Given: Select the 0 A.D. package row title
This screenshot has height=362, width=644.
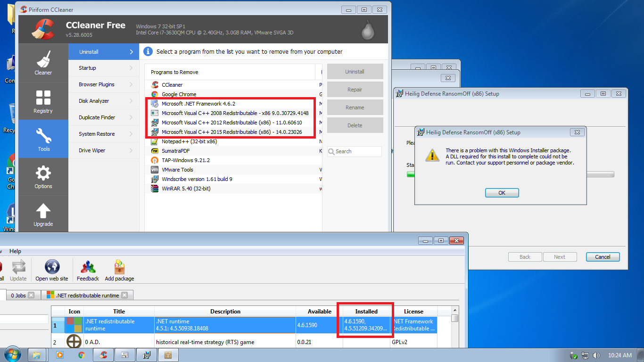Looking at the screenshot, I should coord(93,342).
